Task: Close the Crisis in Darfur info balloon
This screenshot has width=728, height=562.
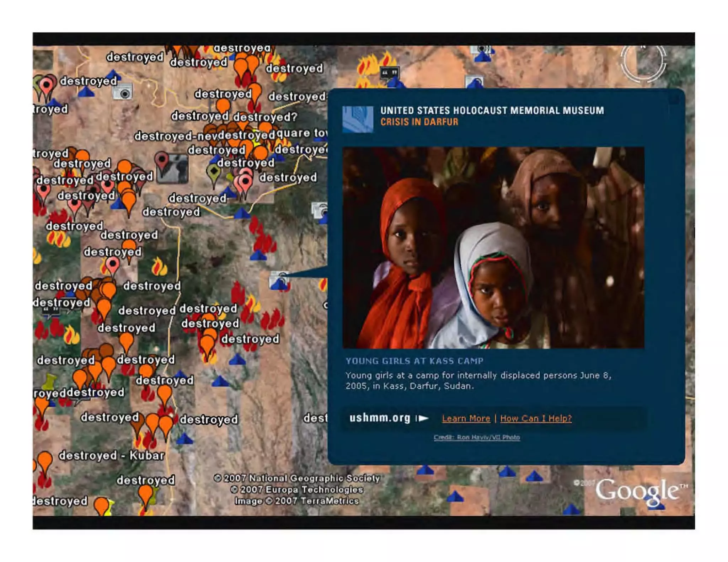Action: pos(674,100)
